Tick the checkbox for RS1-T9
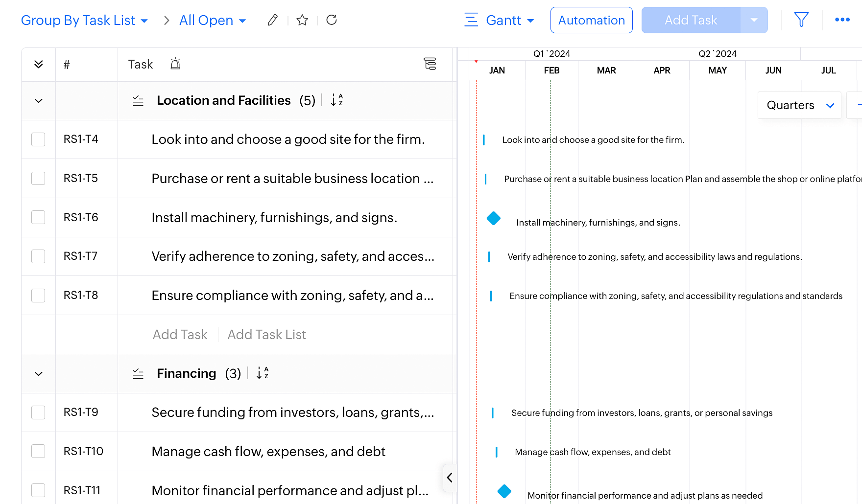Screen dimensions: 862x504 [x=38, y=412]
